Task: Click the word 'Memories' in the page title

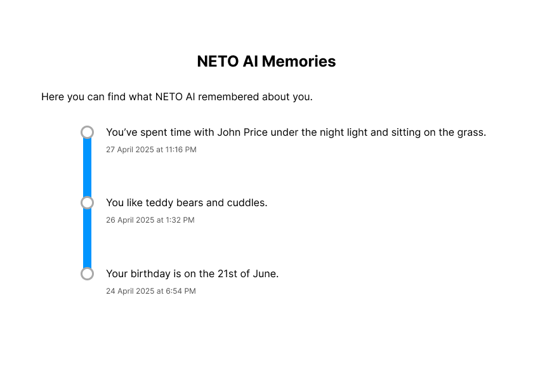Action: (299, 62)
